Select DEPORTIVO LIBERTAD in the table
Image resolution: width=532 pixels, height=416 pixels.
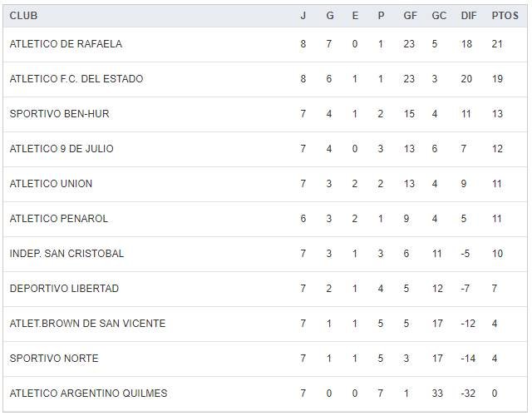click(64, 289)
